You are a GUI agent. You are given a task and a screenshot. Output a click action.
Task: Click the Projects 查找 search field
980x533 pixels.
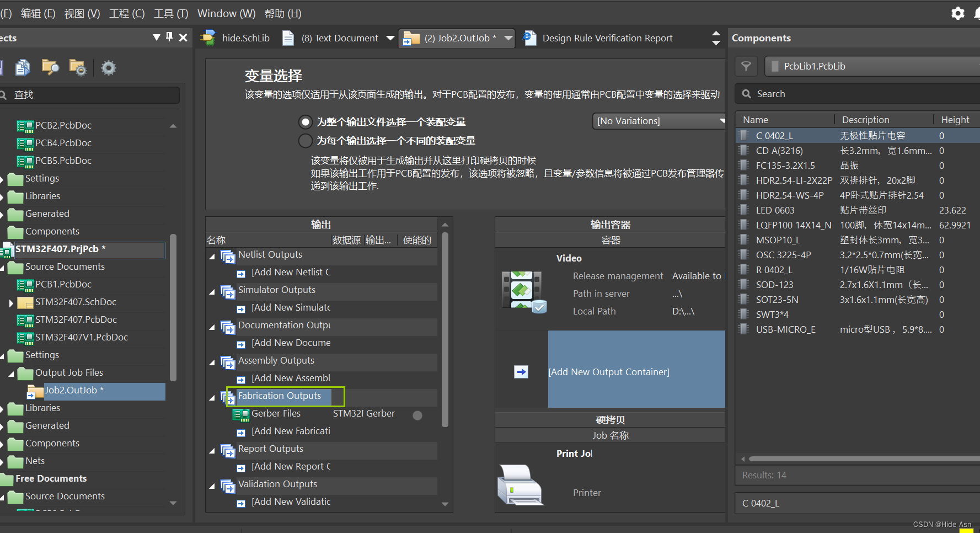click(90, 95)
